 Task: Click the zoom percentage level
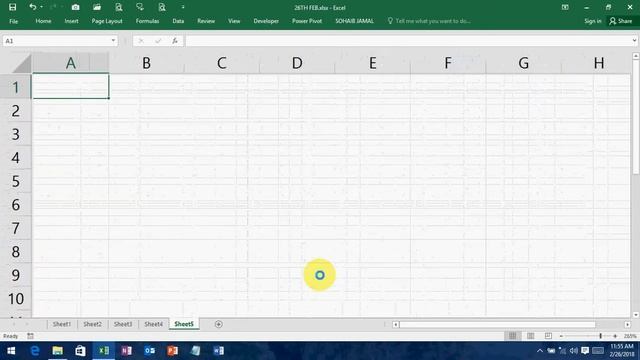(x=630, y=336)
